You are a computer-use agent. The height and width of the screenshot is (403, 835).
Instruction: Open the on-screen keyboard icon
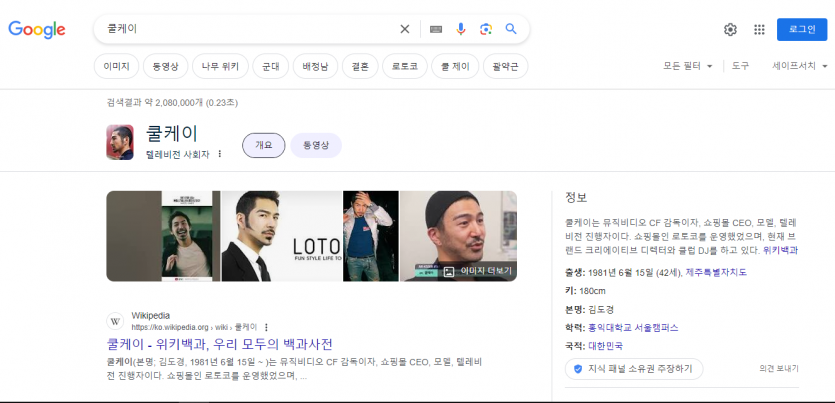[436, 29]
